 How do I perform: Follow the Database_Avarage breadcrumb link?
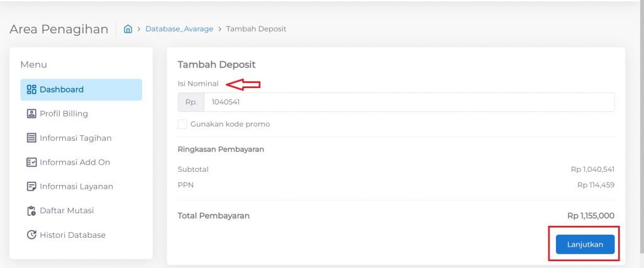(179, 29)
